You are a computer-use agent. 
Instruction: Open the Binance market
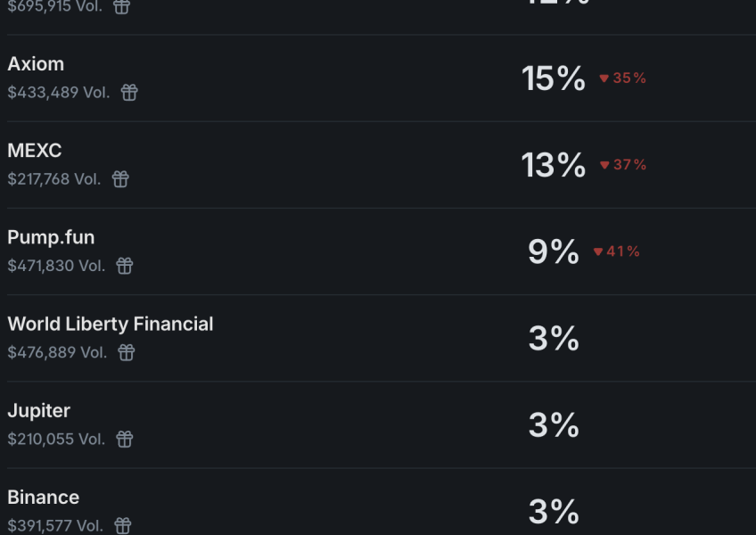(x=44, y=497)
